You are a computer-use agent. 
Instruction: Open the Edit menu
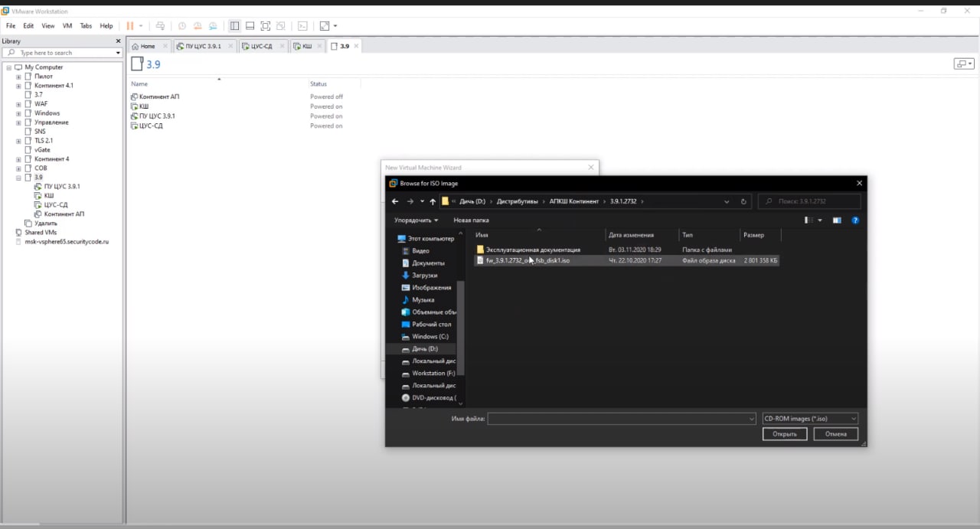28,26
